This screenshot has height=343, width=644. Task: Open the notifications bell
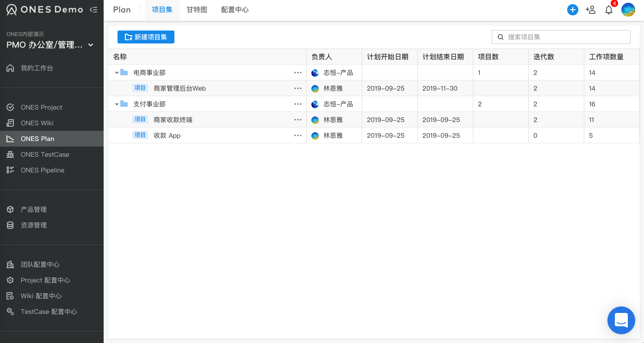609,10
